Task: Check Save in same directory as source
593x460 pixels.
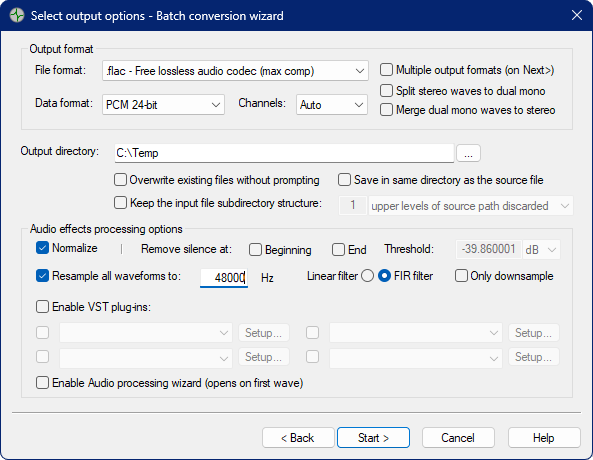Action: tap(345, 180)
